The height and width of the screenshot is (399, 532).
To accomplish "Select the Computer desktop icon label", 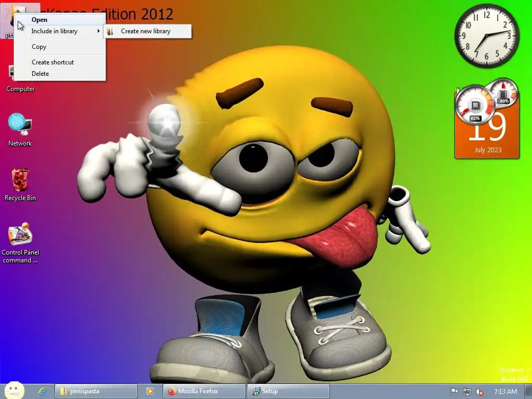I will coord(20,89).
